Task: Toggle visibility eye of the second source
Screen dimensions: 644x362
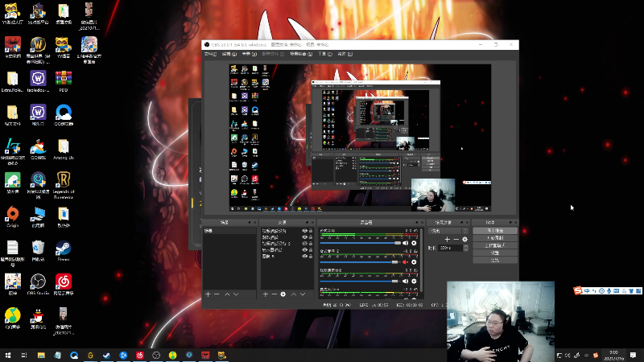Action: pos(305,237)
